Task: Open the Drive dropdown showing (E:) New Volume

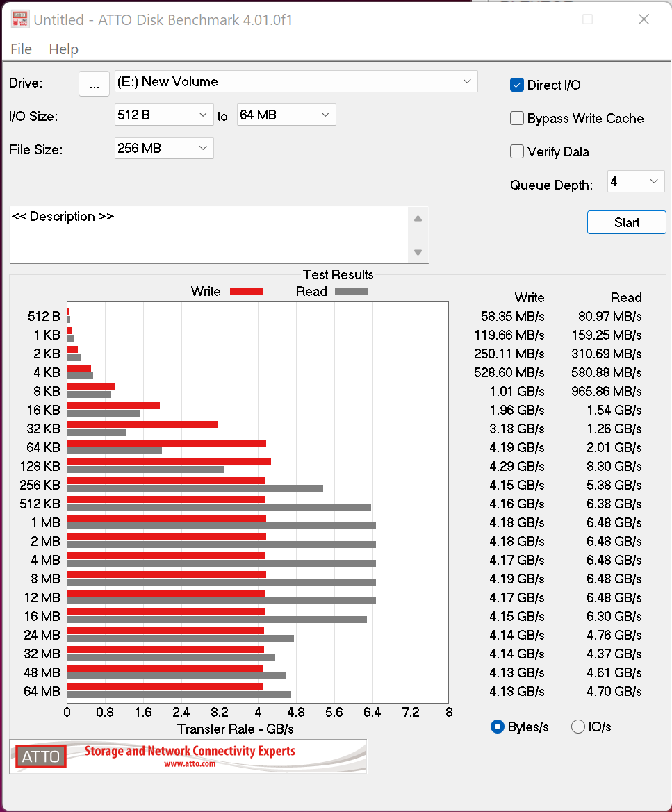Action: click(296, 82)
